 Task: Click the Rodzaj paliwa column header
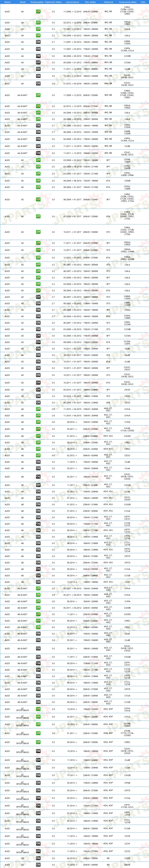[x=37, y=2]
